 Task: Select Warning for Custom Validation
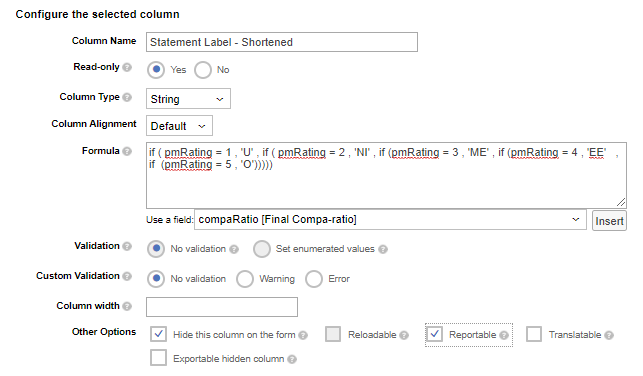pyautogui.click(x=245, y=279)
